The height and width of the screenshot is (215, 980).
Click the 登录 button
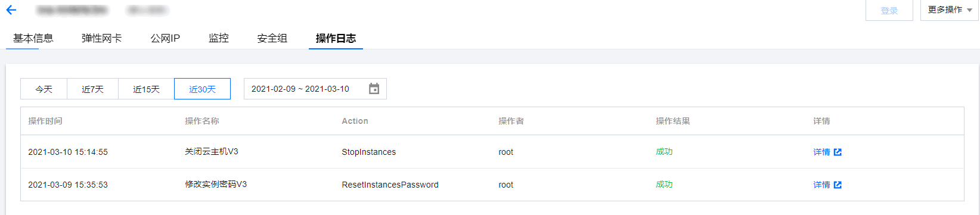click(889, 10)
